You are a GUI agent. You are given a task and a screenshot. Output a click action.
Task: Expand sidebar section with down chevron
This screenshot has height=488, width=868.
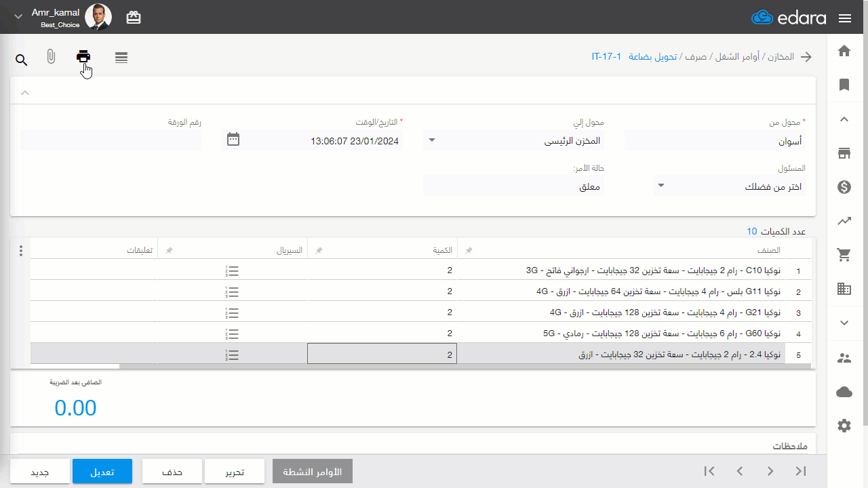tap(844, 323)
